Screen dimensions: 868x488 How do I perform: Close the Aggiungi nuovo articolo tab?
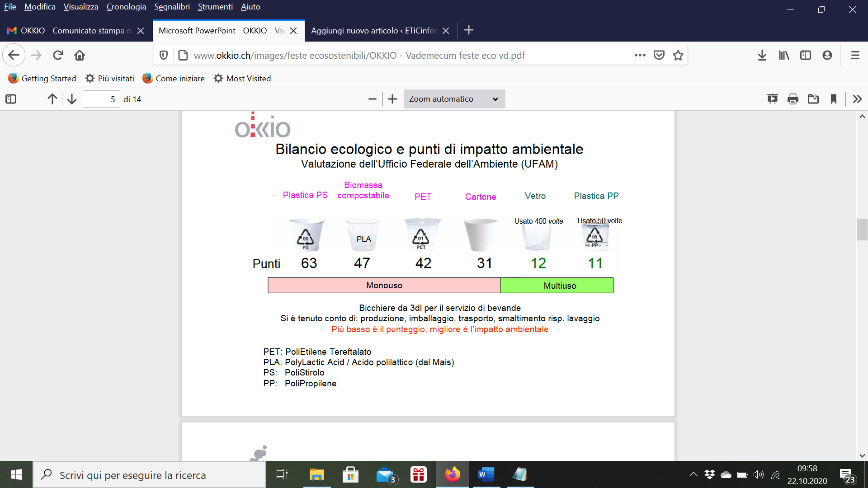pyautogui.click(x=446, y=31)
